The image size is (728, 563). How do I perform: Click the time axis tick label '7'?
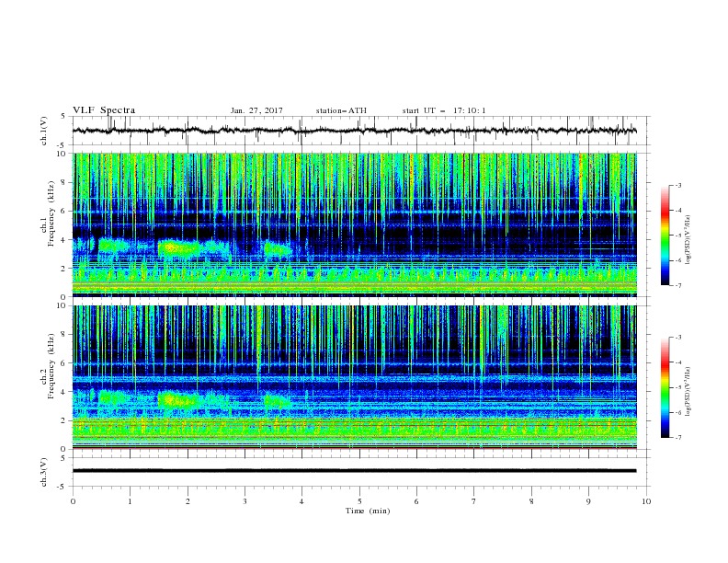pyautogui.click(x=474, y=501)
